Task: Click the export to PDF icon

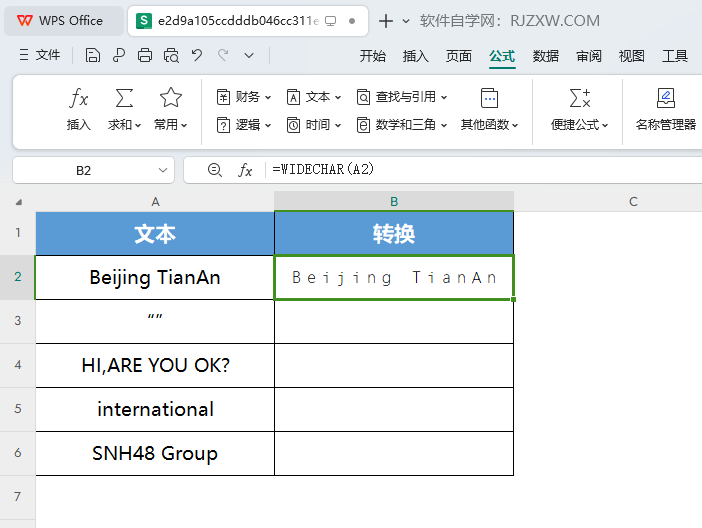Action: tap(119, 56)
